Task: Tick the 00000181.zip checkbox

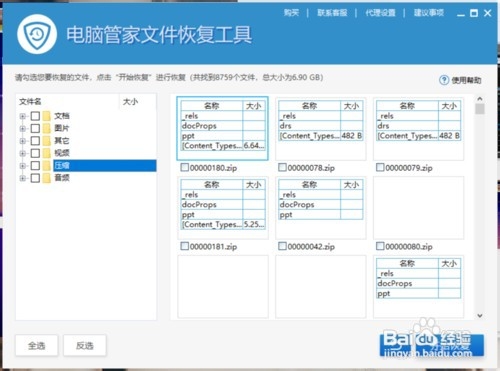Action: [x=184, y=246]
